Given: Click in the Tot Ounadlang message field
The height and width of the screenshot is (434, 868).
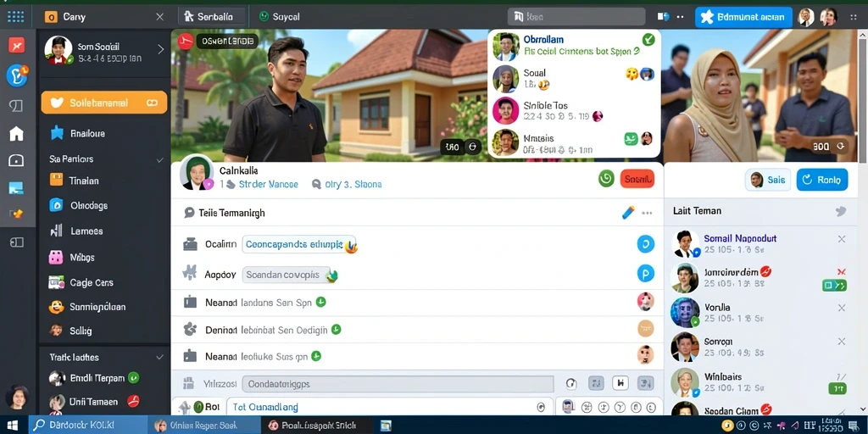Looking at the screenshot, I should click(389, 407).
